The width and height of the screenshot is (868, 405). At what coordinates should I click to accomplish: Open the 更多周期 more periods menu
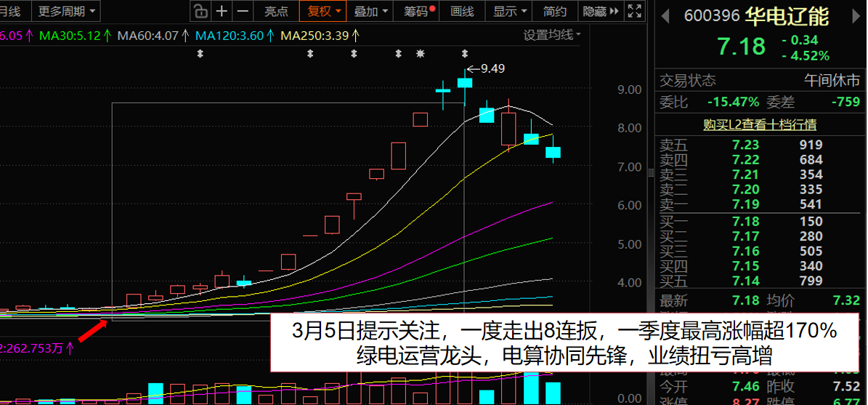66,11
